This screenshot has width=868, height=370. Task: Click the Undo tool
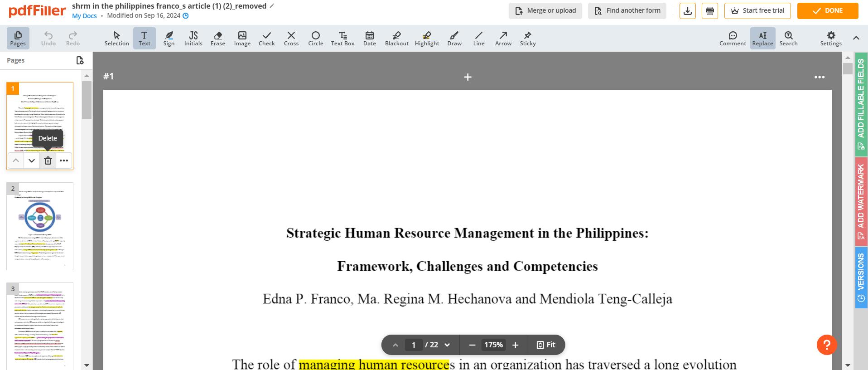click(48, 38)
